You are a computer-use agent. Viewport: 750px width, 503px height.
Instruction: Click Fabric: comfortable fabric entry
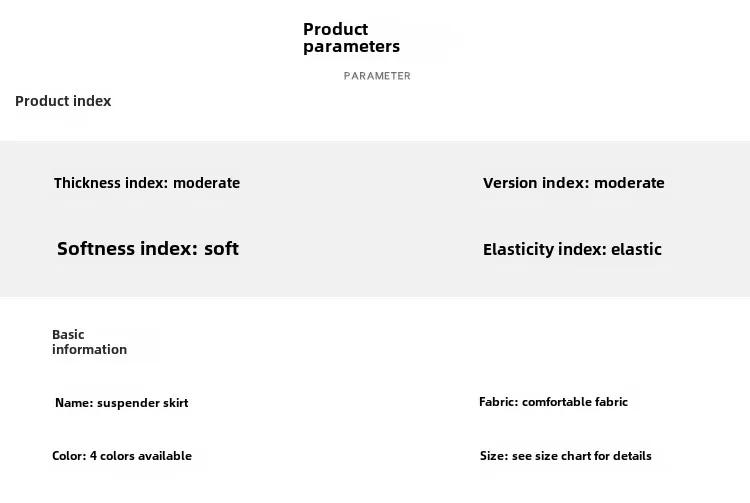click(553, 402)
